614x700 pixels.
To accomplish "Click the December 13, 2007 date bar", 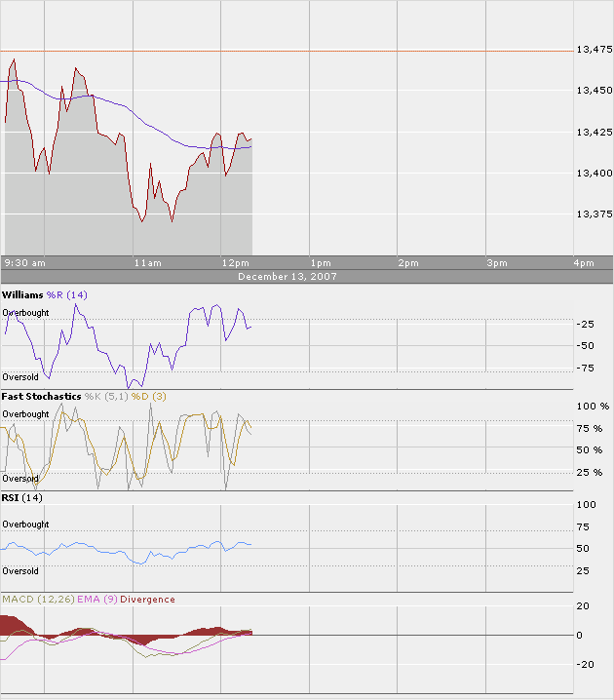I will point(287,277).
